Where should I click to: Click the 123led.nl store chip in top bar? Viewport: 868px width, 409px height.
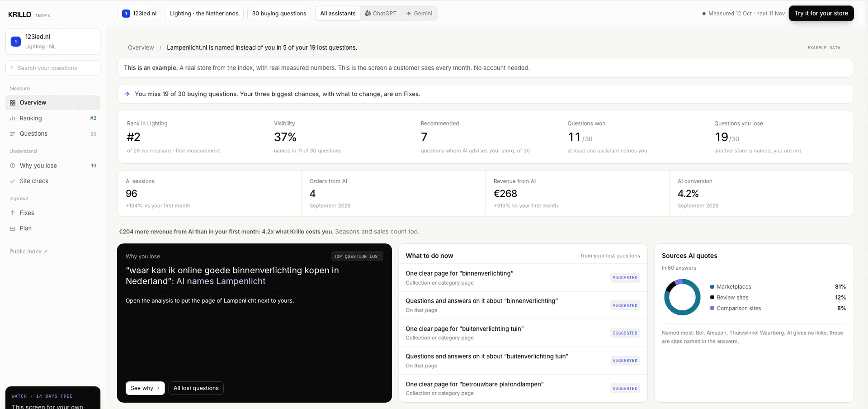tap(139, 14)
